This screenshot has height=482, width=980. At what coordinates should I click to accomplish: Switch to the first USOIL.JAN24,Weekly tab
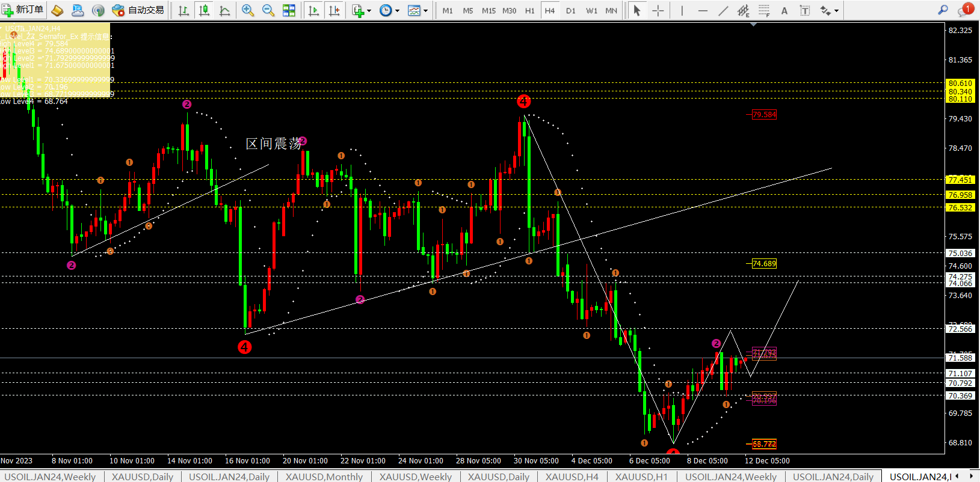tap(50, 477)
